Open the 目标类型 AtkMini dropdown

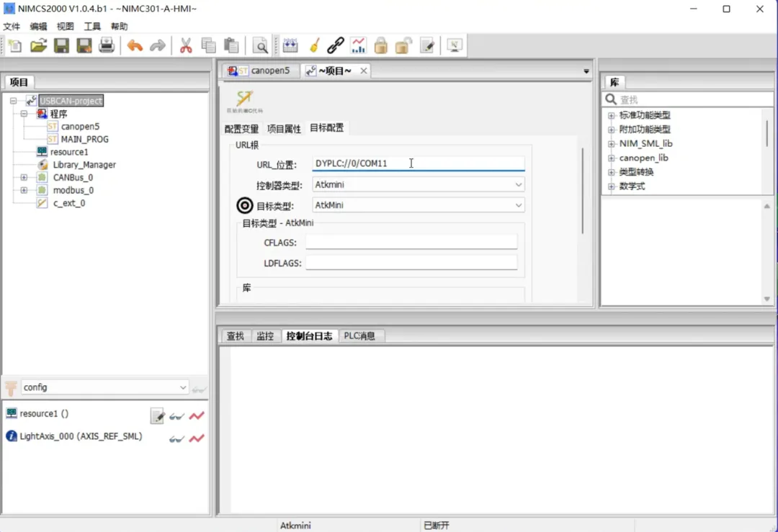pyautogui.click(x=419, y=205)
